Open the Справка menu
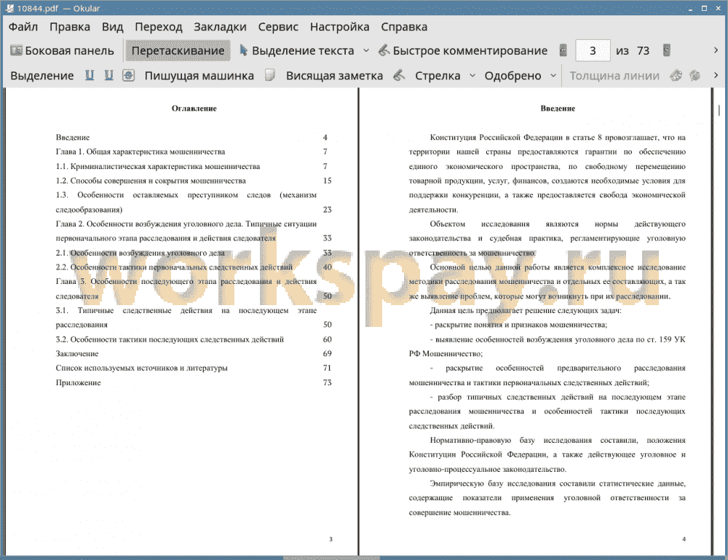728x560 pixels. tap(404, 27)
